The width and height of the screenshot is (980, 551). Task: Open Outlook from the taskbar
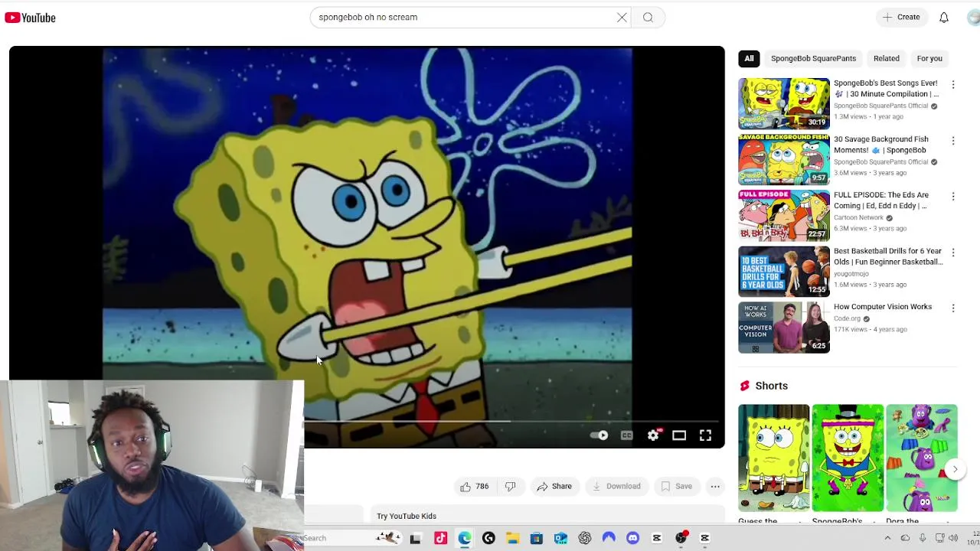(x=560, y=539)
